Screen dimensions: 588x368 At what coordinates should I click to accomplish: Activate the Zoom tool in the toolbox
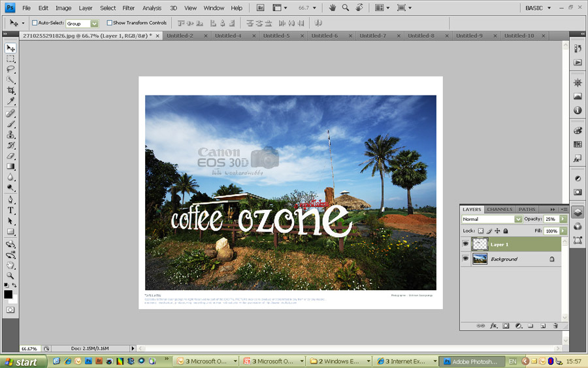pyautogui.click(x=10, y=276)
